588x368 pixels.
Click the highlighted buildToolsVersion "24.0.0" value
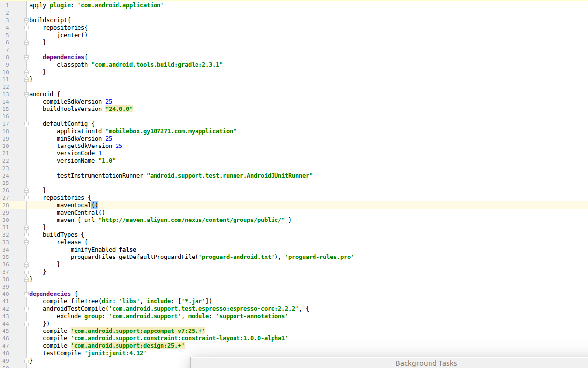click(x=119, y=109)
